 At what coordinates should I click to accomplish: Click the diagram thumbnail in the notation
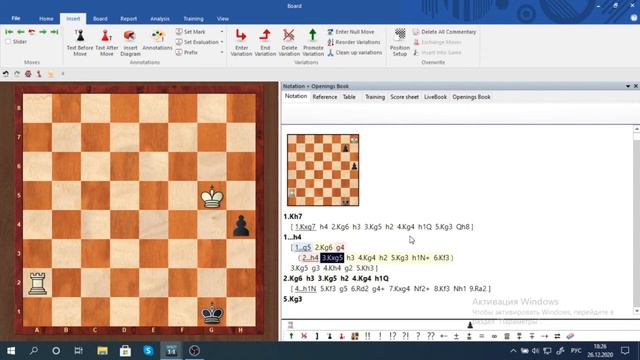(323, 170)
